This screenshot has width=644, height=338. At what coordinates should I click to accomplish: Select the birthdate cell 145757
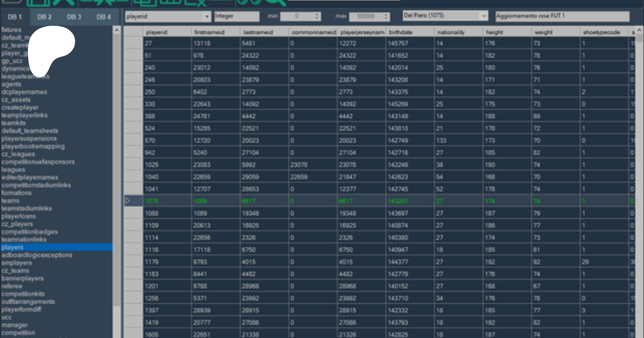410,43
